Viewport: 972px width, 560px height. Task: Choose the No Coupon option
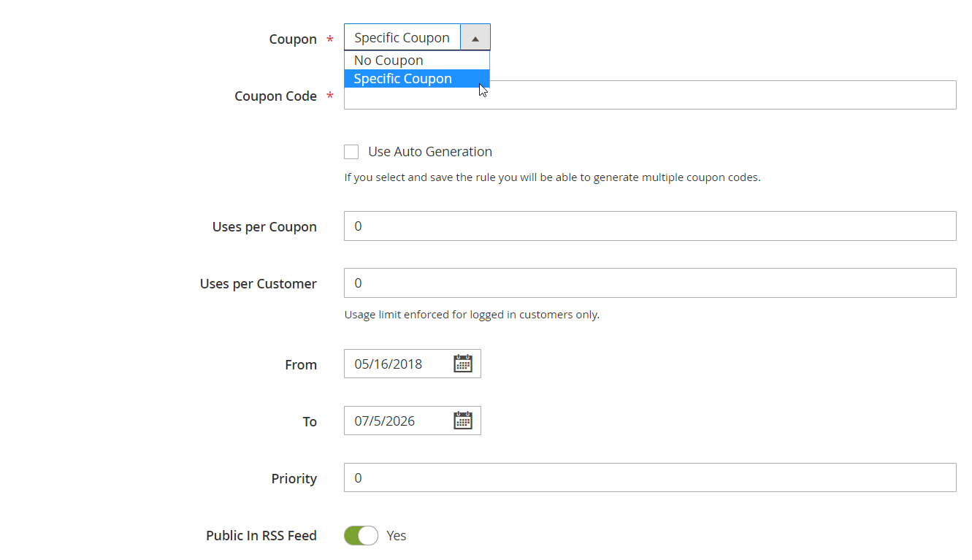tap(389, 61)
